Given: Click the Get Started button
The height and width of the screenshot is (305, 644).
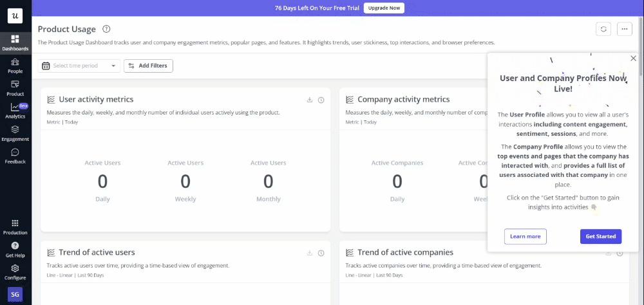Looking at the screenshot, I should pos(600,236).
